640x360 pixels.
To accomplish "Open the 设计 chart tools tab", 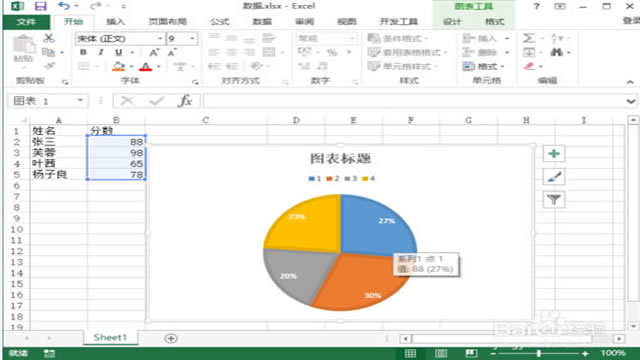I will (452, 22).
